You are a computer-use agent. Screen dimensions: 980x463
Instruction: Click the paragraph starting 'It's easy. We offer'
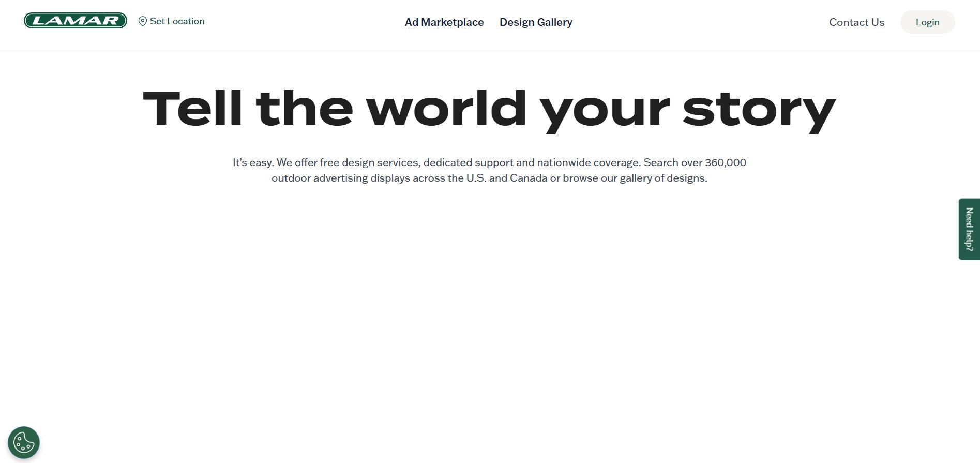tap(489, 170)
